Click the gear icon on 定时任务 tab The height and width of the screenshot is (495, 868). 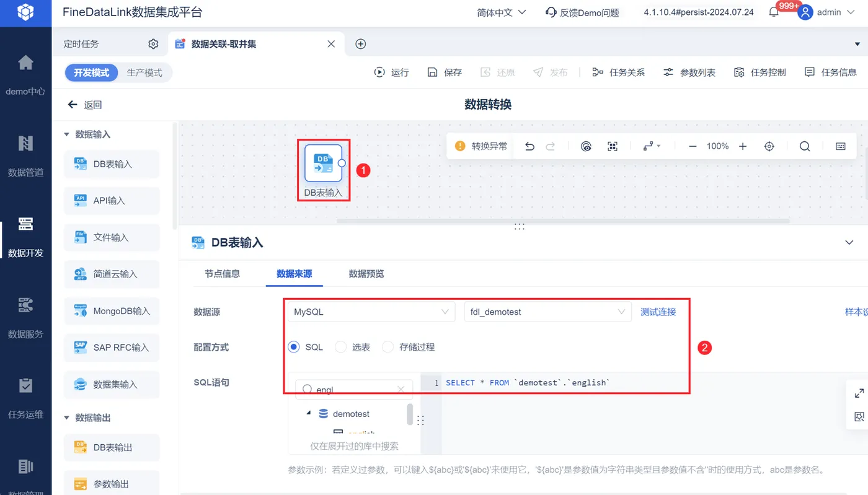coord(153,44)
